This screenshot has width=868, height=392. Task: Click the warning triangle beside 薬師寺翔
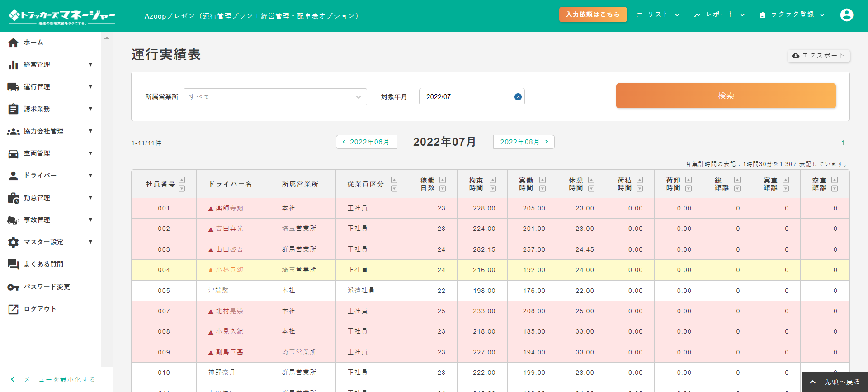click(x=211, y=209)
